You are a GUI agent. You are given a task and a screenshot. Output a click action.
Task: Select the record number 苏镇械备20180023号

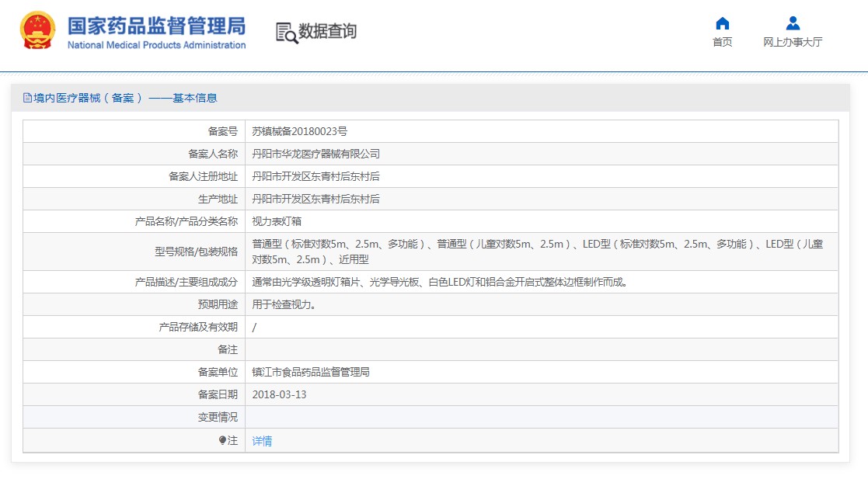tap(300, 131)
